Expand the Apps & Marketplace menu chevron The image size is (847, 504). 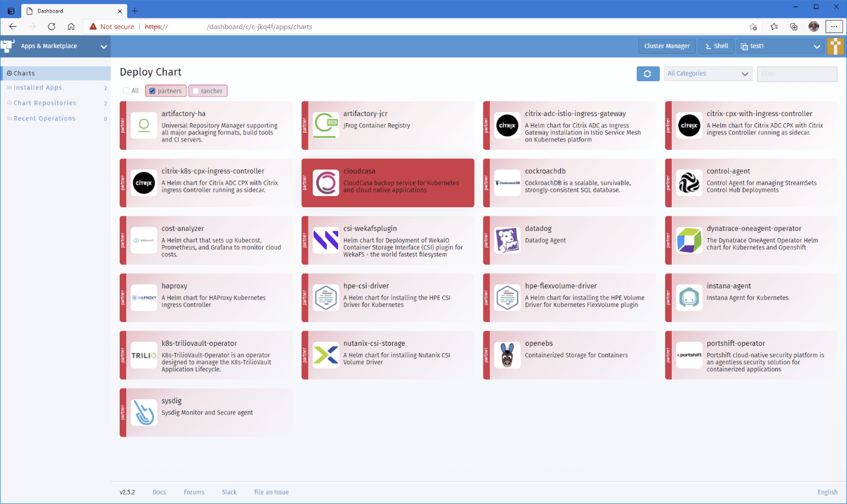(x=104, y=46)
